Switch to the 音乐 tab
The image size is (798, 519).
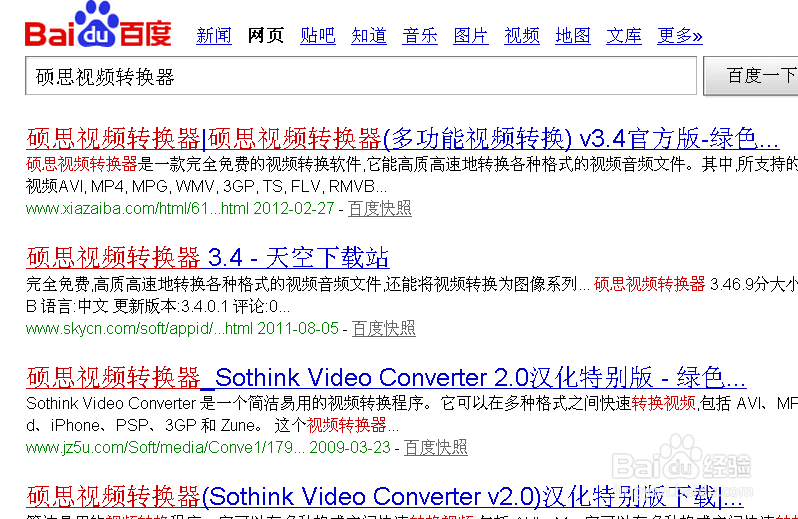point(420,36)
